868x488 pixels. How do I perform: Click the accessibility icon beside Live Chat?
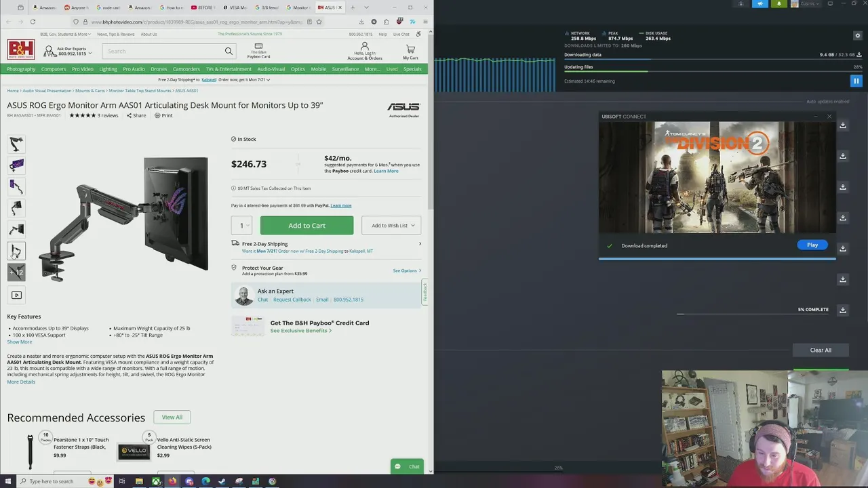click(x=418, y=34)
